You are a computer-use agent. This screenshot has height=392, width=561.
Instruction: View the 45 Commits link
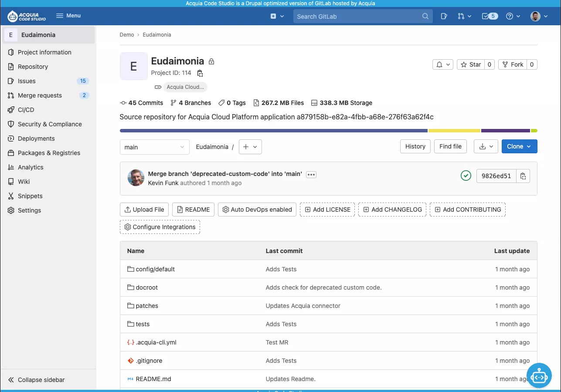click(142, 103)
